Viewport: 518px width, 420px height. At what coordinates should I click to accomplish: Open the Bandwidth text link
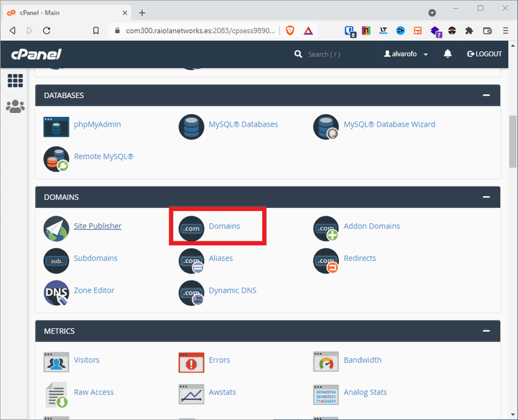(x=362, y=360)
